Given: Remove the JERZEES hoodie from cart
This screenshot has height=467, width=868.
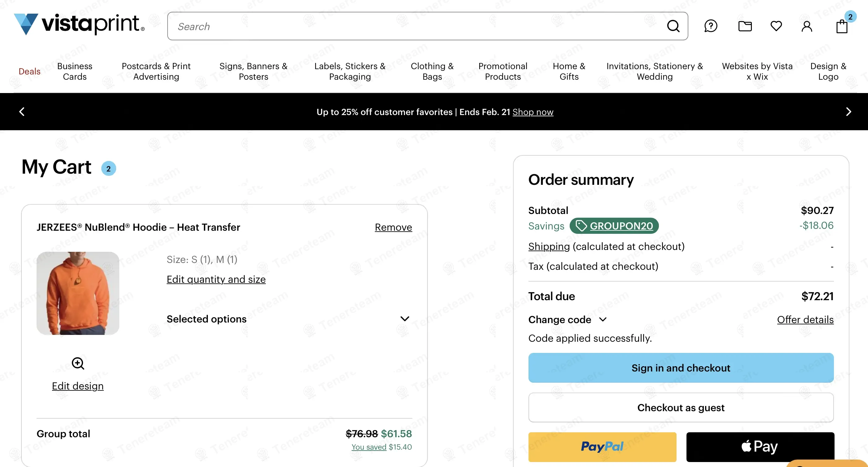Looking at the screenshot, I should click(x=393, y=227).
